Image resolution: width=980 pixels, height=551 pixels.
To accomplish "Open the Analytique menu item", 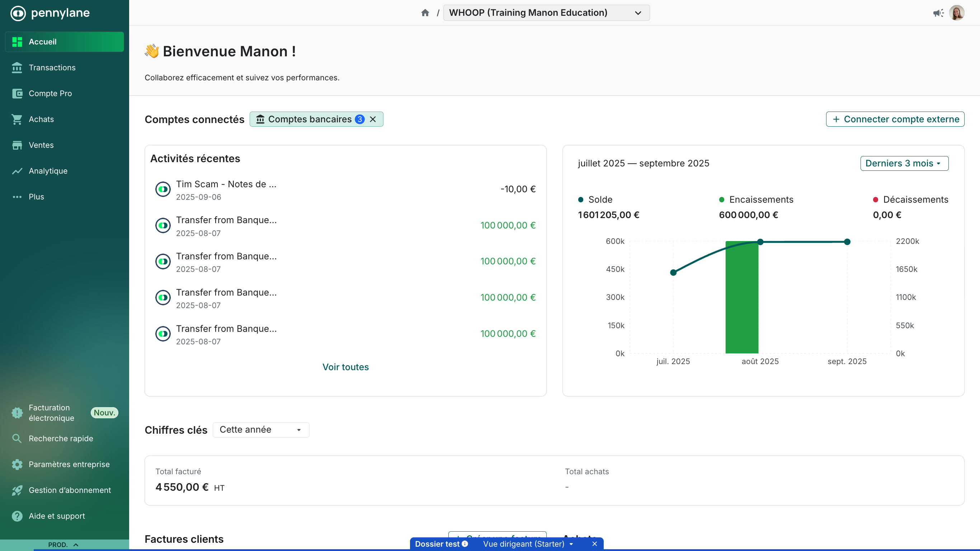I will pyautogui.click(x=48, y=171).
